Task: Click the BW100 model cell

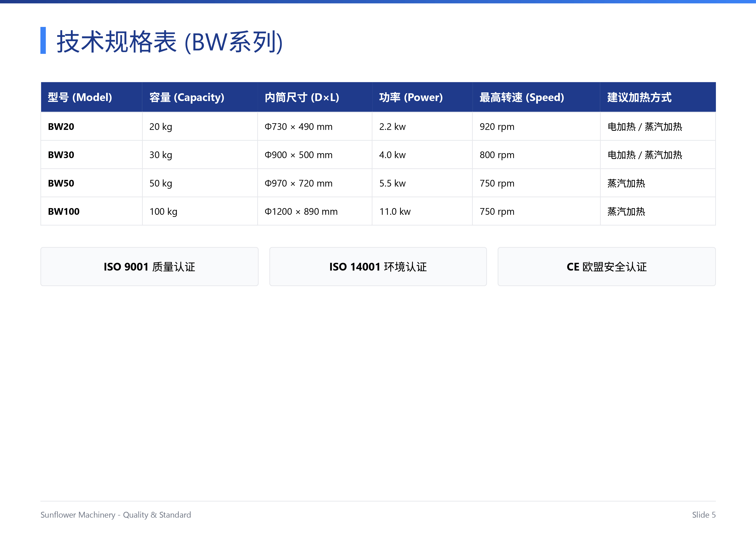Action: pyautogui.click(x=92, y=211)
